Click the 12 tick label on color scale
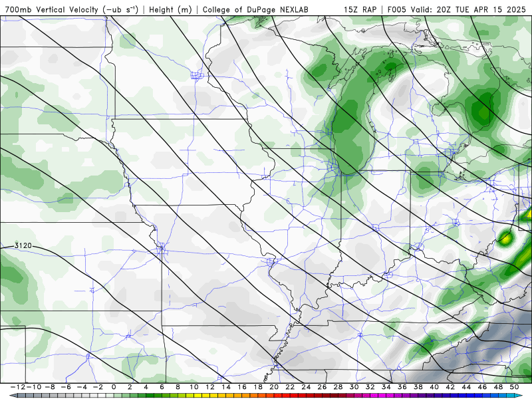This screenshot has width=532, height=399. 210,387
